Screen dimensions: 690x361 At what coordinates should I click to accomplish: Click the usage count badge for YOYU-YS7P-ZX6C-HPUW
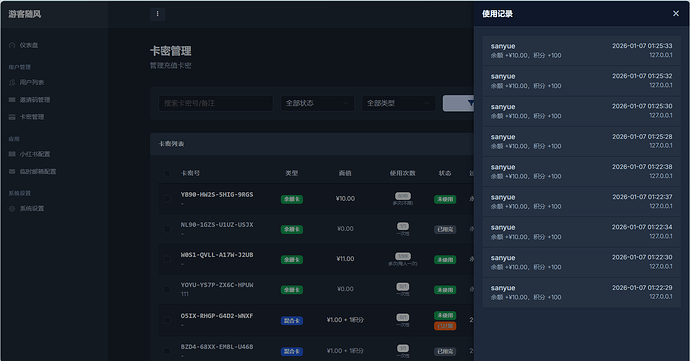pyautogui.click(x=403, y=287)
